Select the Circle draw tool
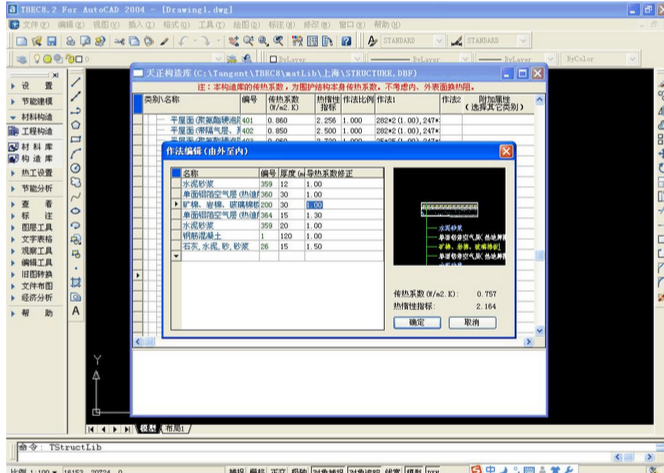Image resolution: width=664 pixels, height=473 pixels. point(76,168)
